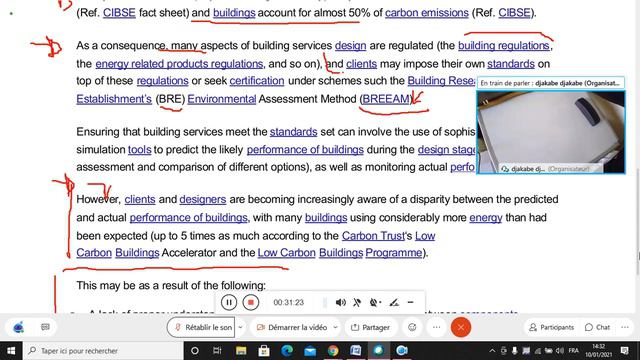Open the clock showing 14:32
640x360 pixels.
[598, 351]
